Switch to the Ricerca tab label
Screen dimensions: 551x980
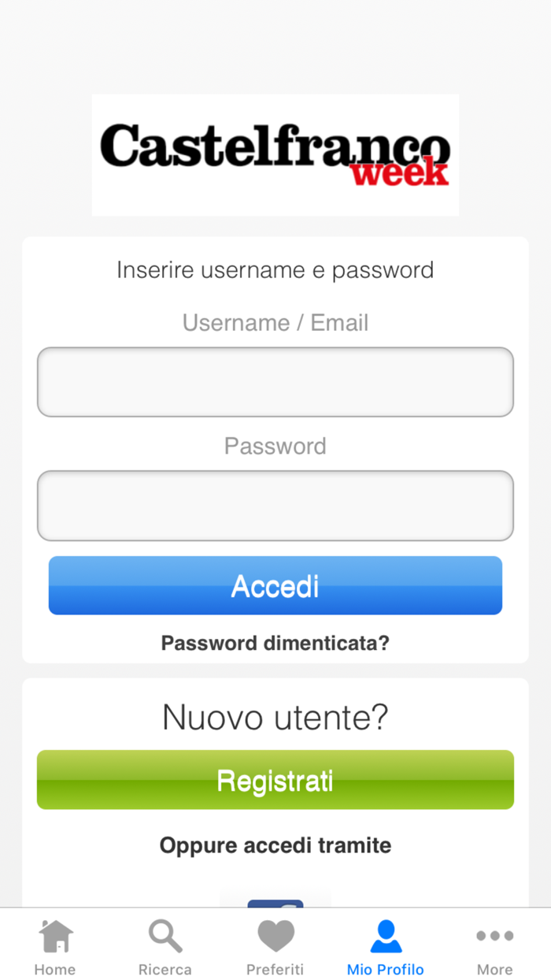165,969
